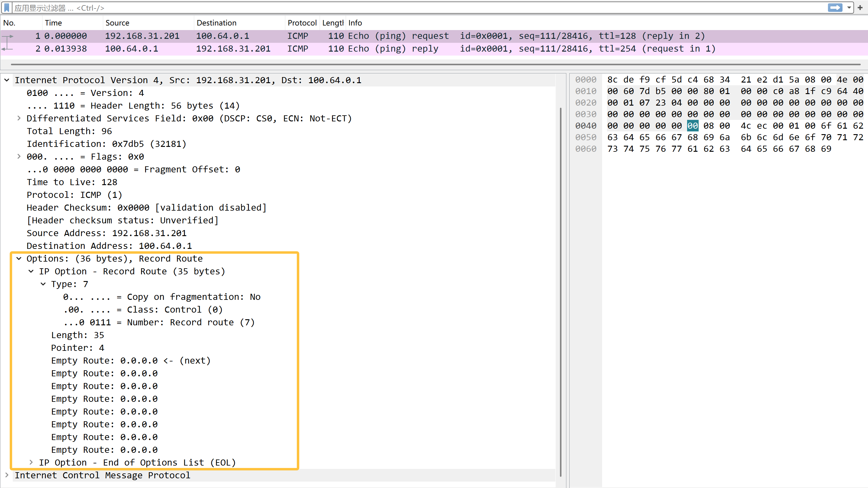Click in the display filter field

[x=404, y=7]
